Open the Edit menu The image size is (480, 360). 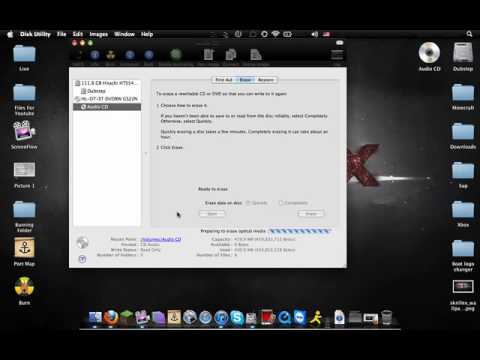(77, 34)
